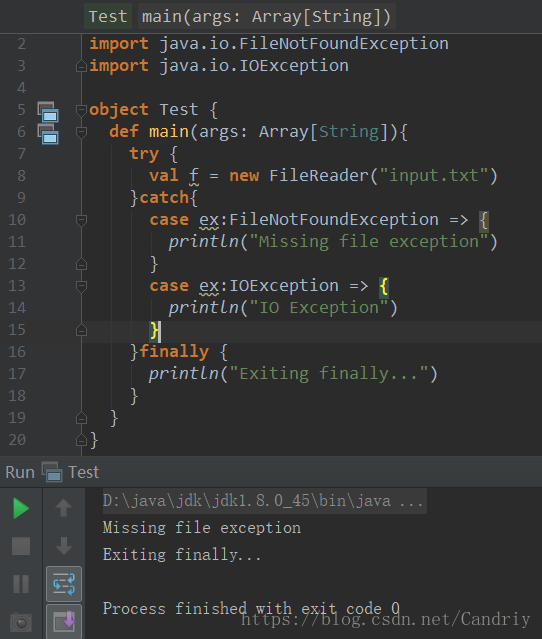Screen dimensions: 542x639
Task: Click the variable f on line 8
Action: (x=194, y=176)
